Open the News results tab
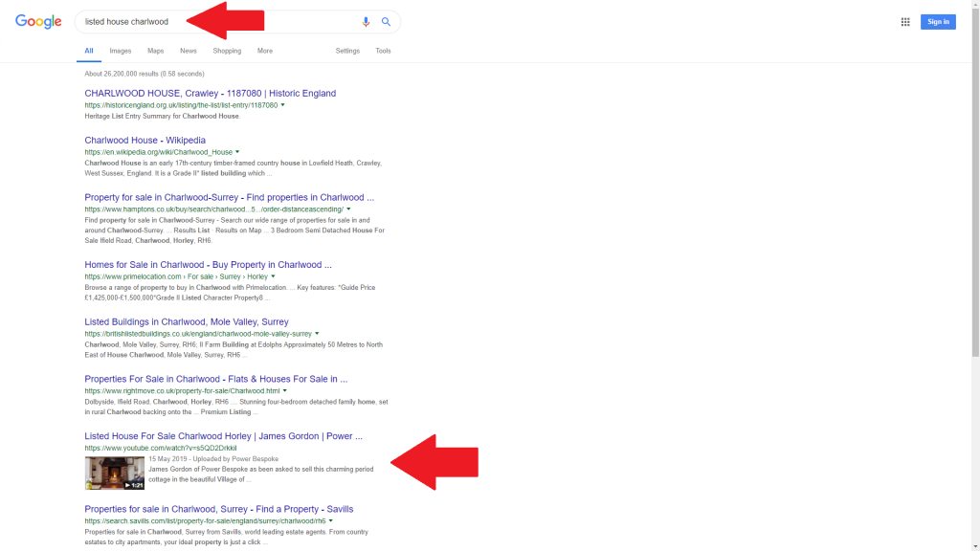The width and height of the screenshot is (980, 551). click(189, 51)
